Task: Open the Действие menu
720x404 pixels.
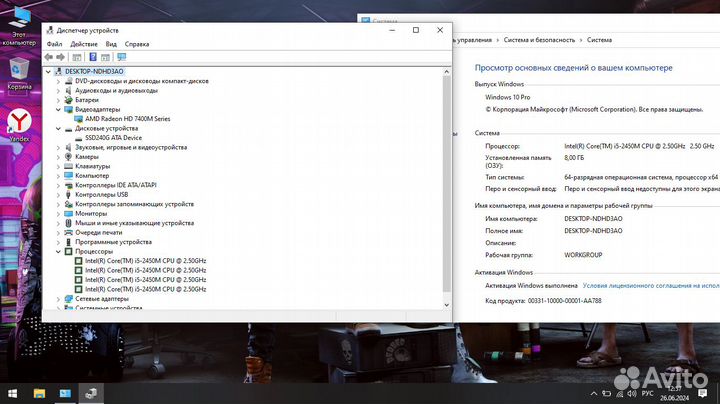Action: point(84,44)
